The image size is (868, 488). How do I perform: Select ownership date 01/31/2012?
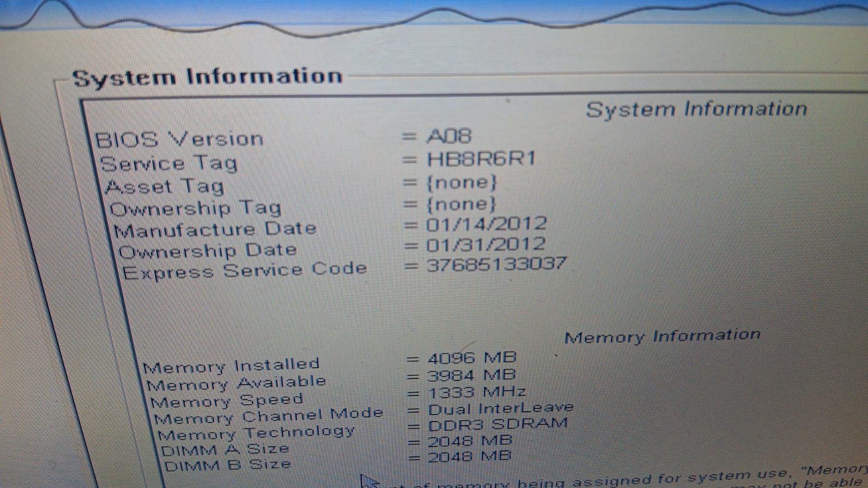pos(486,245)
